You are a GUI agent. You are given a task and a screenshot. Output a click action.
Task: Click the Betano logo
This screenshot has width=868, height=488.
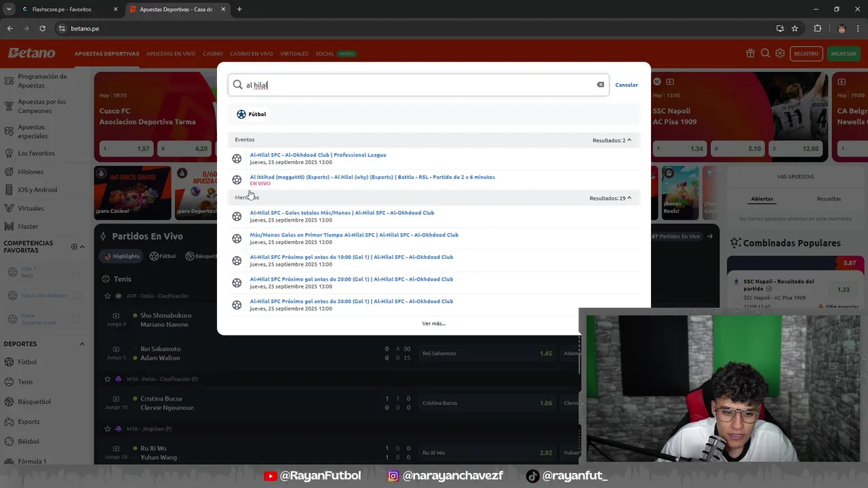pyautogui.click(x=31, y=53)
